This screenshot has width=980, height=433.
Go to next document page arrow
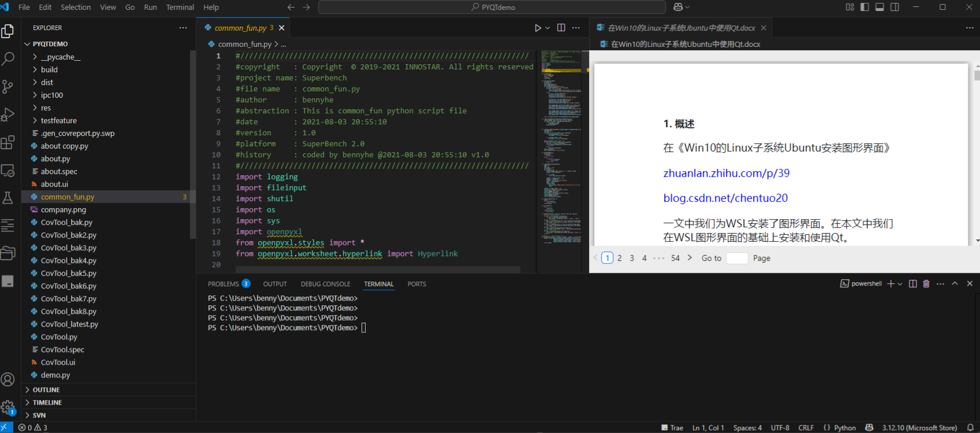[x=690, y=258]
